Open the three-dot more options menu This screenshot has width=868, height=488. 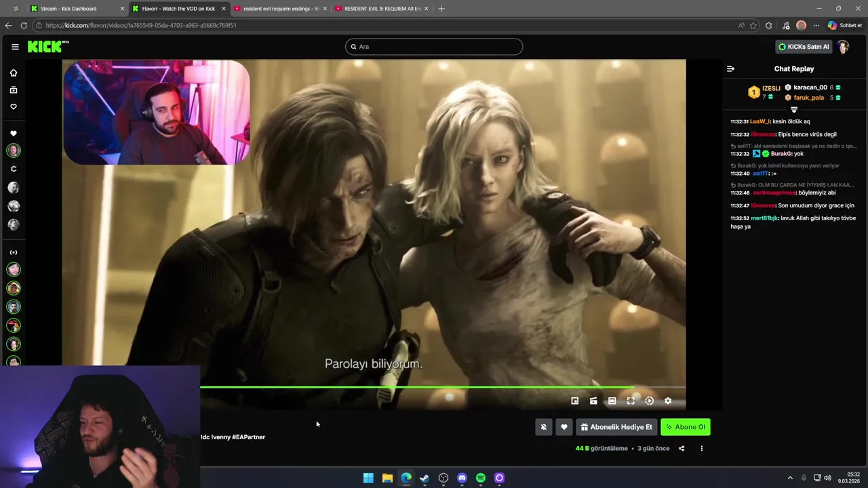702,448
